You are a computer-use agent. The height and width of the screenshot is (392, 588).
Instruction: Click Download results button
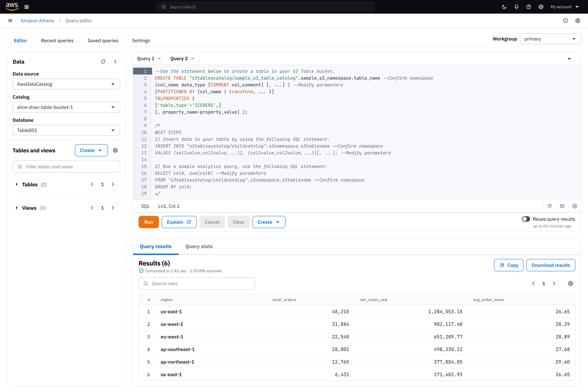tap(551, 265)
